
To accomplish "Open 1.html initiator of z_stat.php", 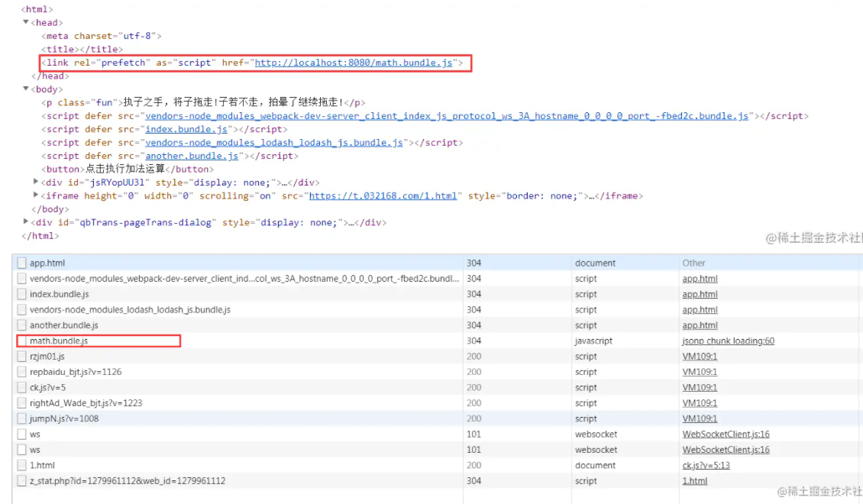I will [694, 481].
